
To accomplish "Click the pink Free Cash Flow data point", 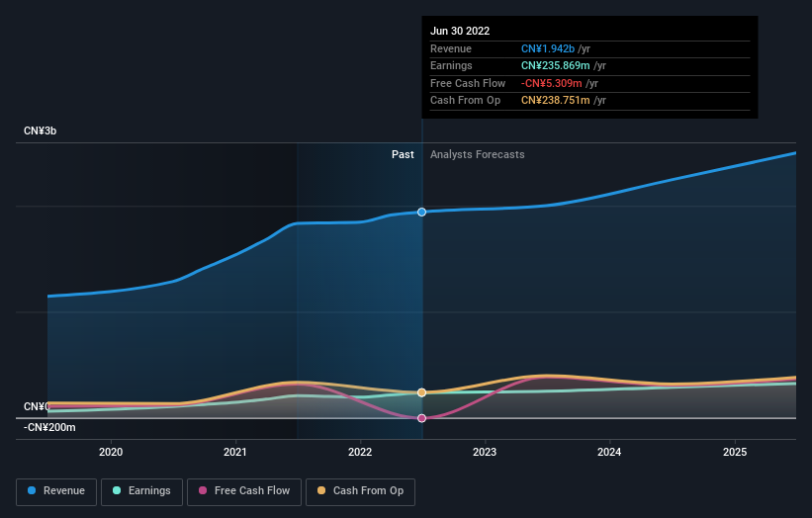I will (x=421, y=418).
